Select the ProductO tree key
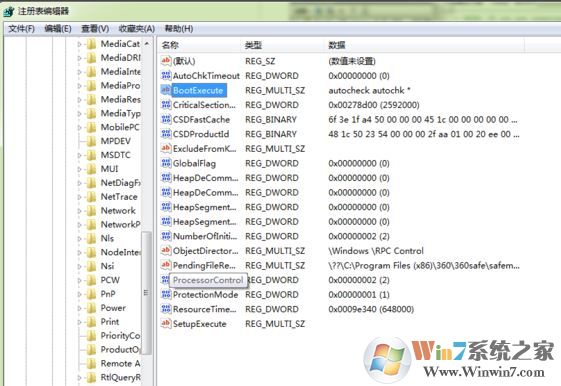This screenshot has height=386, width=561. (x=121, y=350)
